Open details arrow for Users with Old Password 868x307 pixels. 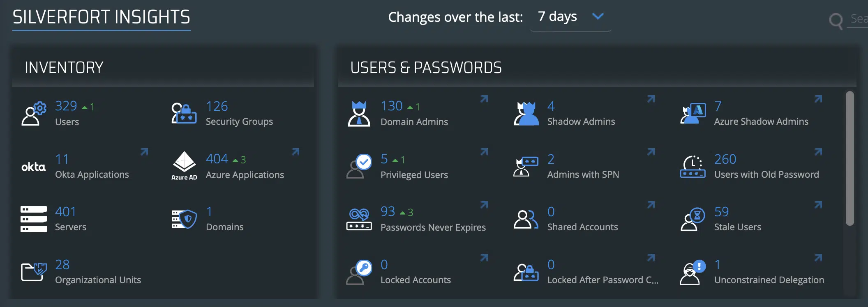(818, 152)
